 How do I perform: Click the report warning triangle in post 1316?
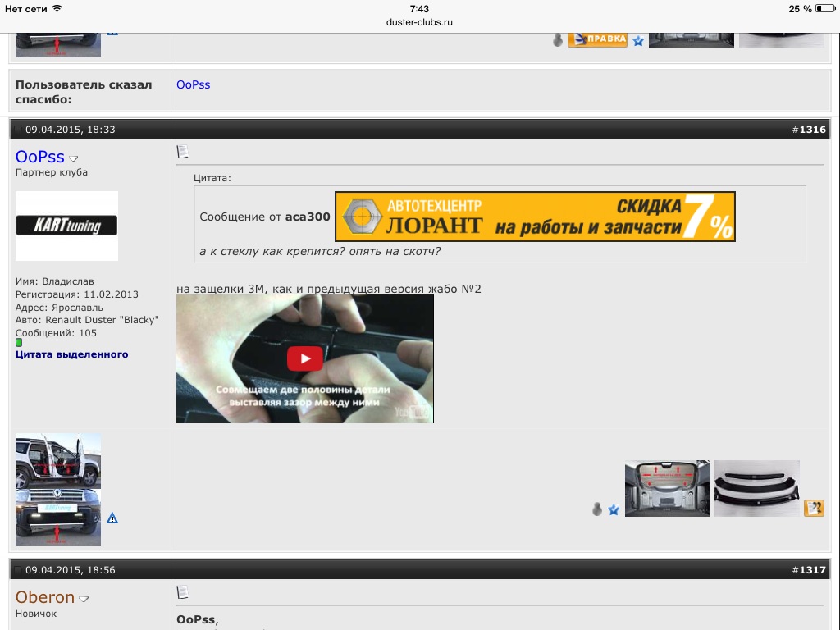(x=112, y=518)
